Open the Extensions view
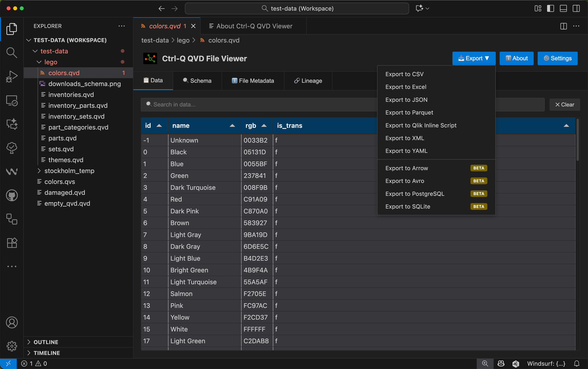Screen dimensions: 588x369 tap(11, 243)
